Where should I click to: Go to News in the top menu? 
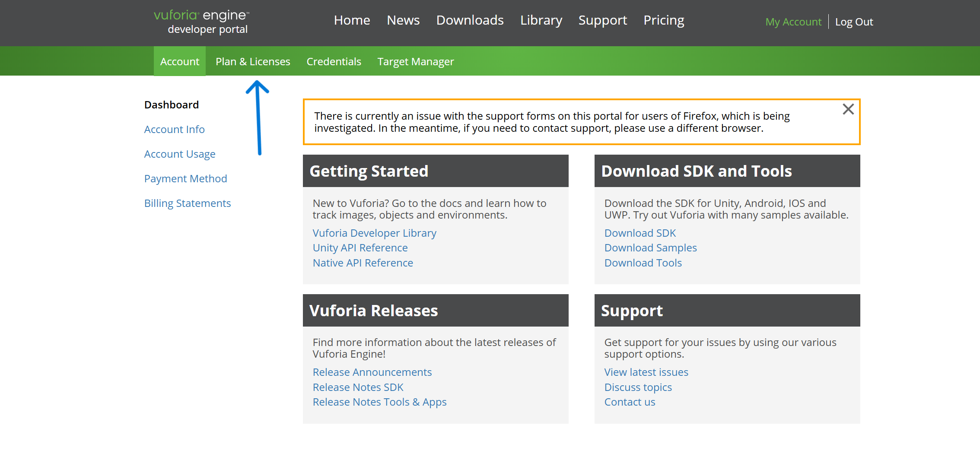[403, 20]
